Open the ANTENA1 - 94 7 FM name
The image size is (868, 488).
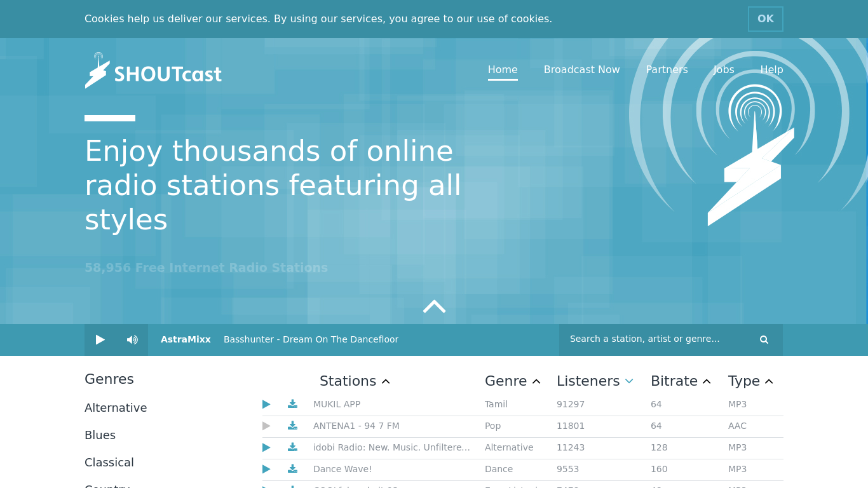tap(356, 426)
